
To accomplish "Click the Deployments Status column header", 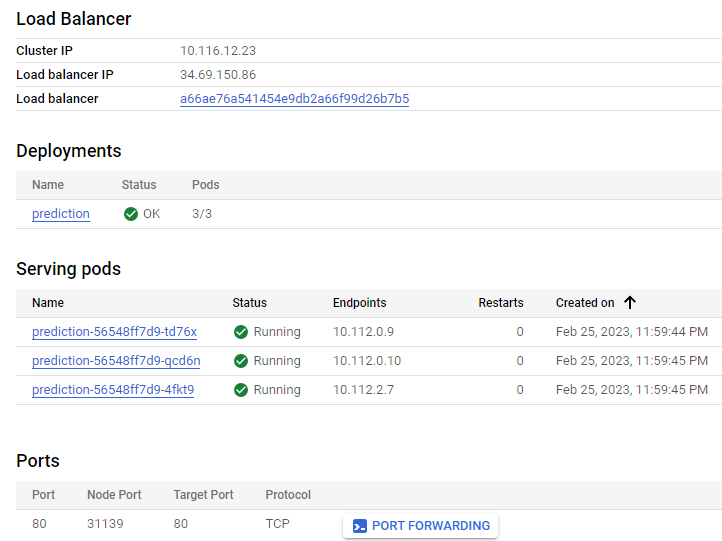I will pos(139,185).
